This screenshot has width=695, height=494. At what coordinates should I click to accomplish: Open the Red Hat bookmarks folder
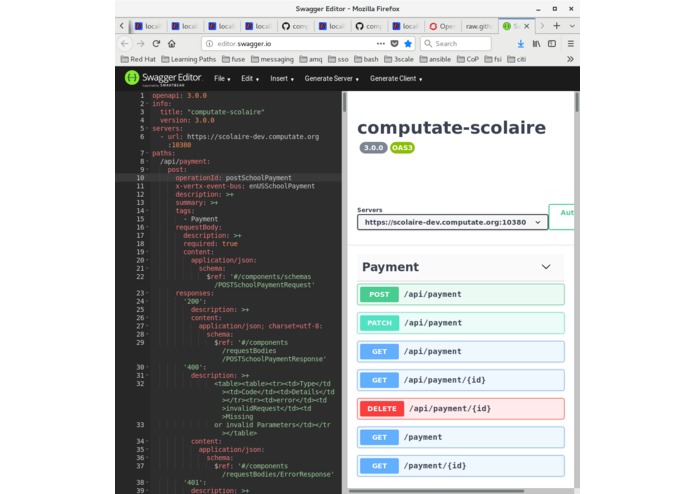pos(138,59)
